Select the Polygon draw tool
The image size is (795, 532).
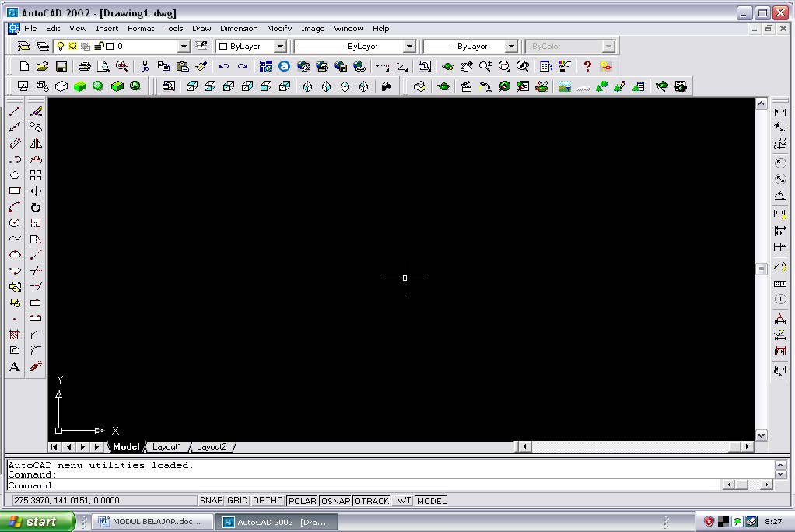click(x=14, y=176)
